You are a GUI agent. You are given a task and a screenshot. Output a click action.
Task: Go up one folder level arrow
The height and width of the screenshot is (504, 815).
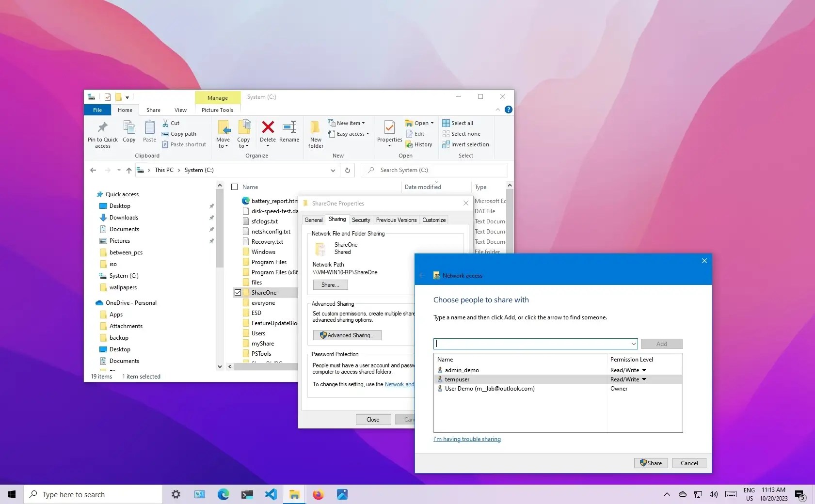[128, 170]
